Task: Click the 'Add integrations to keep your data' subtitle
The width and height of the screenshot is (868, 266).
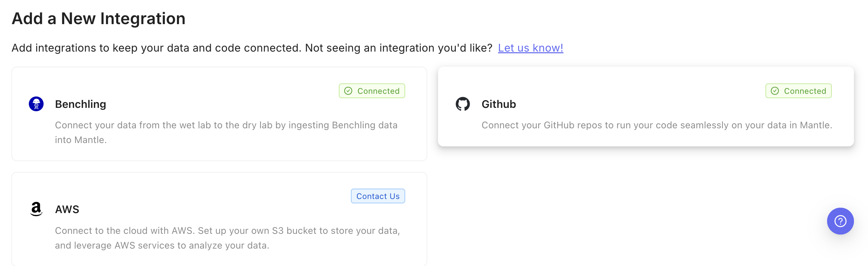Action: [251, 48]
